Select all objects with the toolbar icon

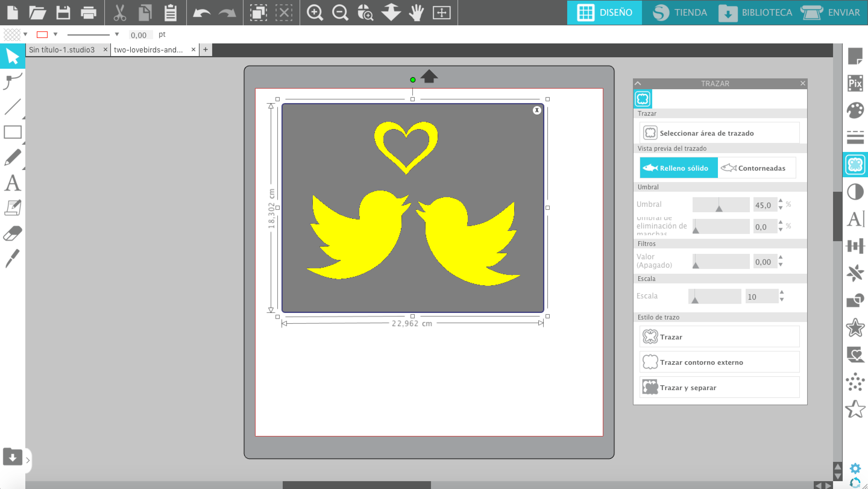point(259,12)
